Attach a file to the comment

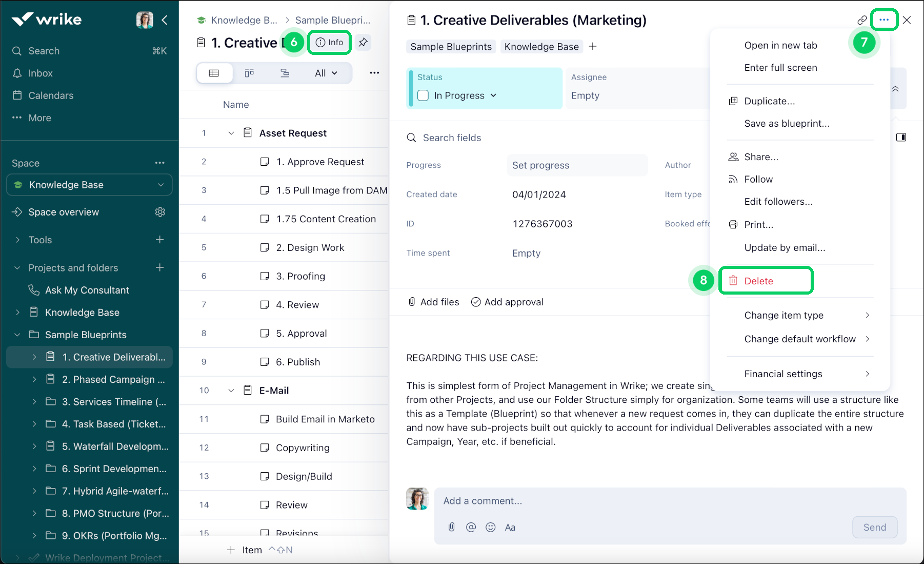tap(451, 527)
